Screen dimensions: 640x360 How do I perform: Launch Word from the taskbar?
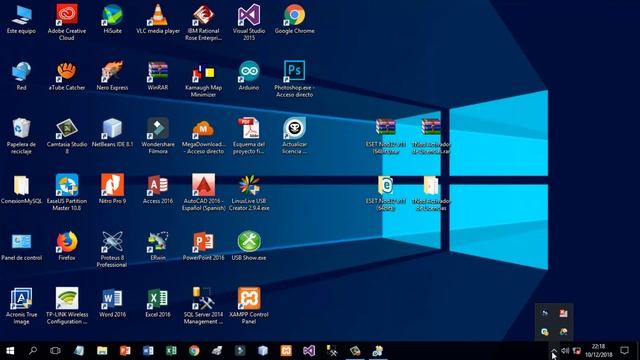[148, 351]
